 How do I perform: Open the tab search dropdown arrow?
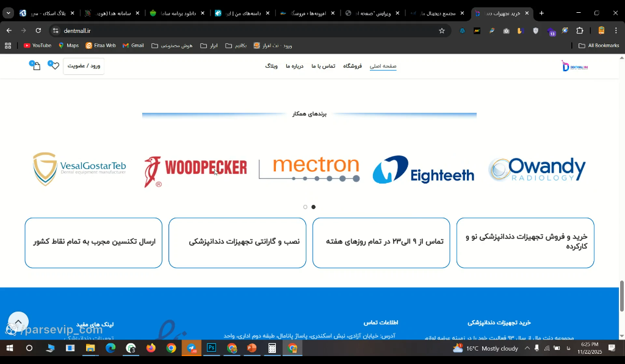pyautogui.click(x=8, y=13)
